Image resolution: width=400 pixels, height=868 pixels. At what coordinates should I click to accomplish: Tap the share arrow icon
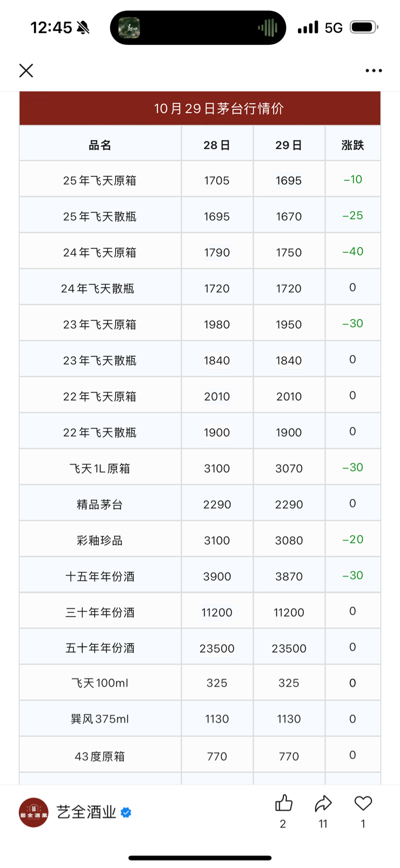pos(323,803)
